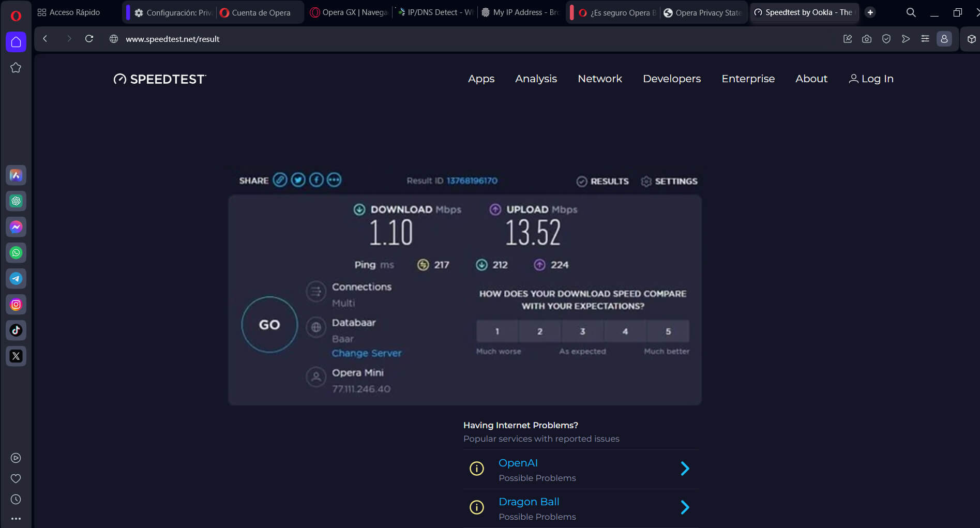Screen dimensions: 980x528
Task: Open the player icon in sidebar
Action: [16, 458]
